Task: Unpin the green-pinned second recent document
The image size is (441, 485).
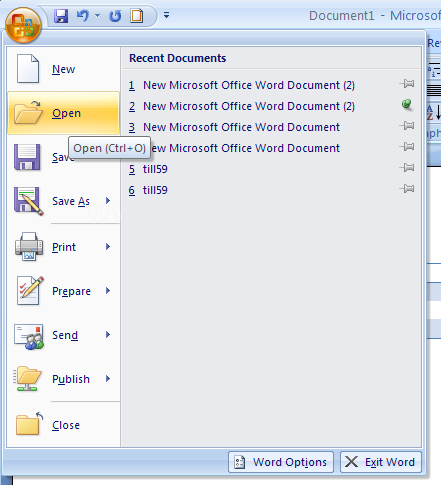Action: pos(407,105)
